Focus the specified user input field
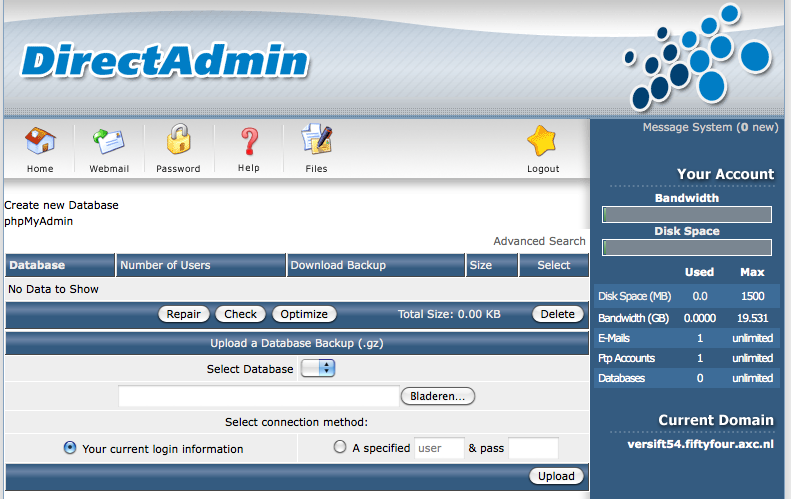The height and width of the screenshot is (499, 791). tap(439, 448)
